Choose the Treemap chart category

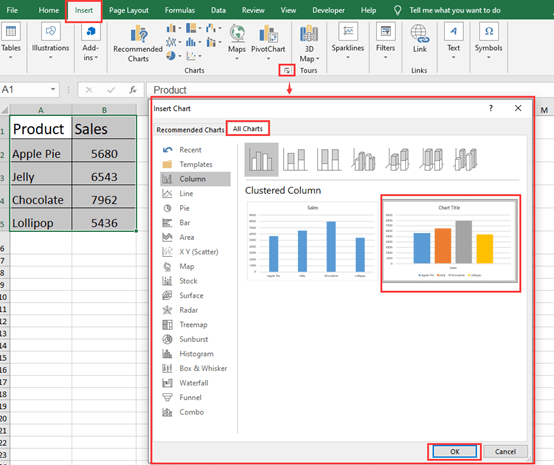[x=195, y=325]
